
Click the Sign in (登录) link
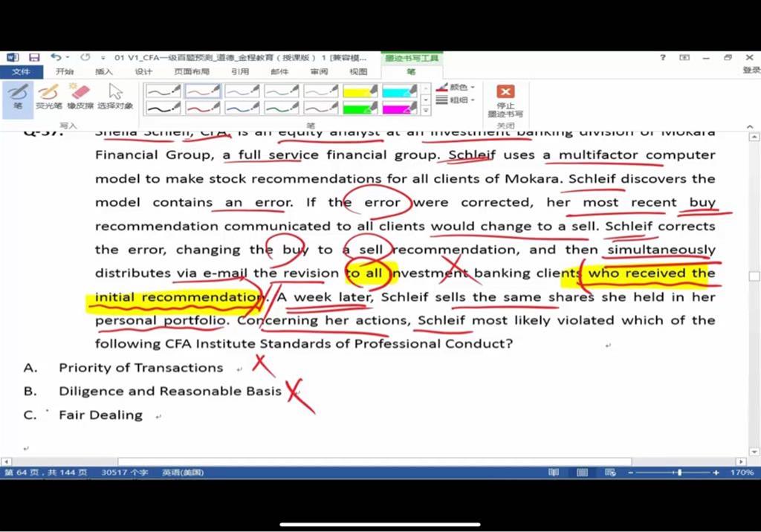751,71
